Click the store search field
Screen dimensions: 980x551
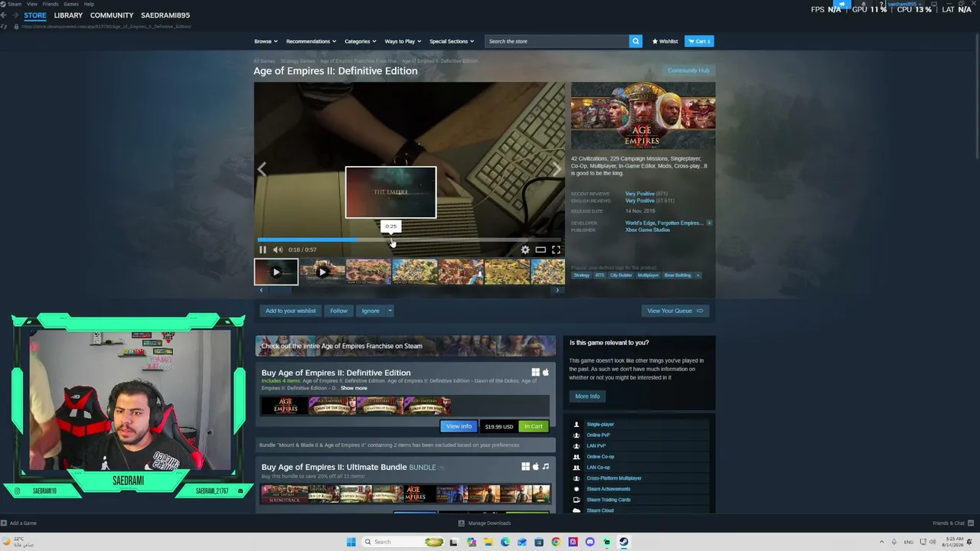tap(557, 41)
